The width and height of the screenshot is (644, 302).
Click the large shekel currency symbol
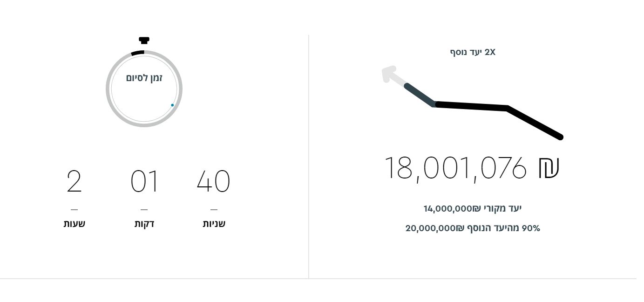(x=549, y=168)
